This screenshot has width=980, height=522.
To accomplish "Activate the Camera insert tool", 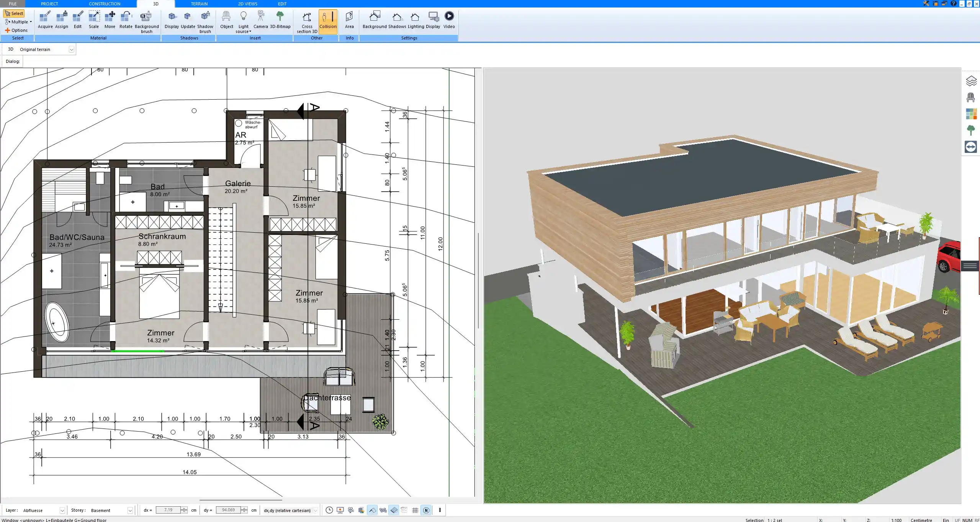I will (261, 19).
